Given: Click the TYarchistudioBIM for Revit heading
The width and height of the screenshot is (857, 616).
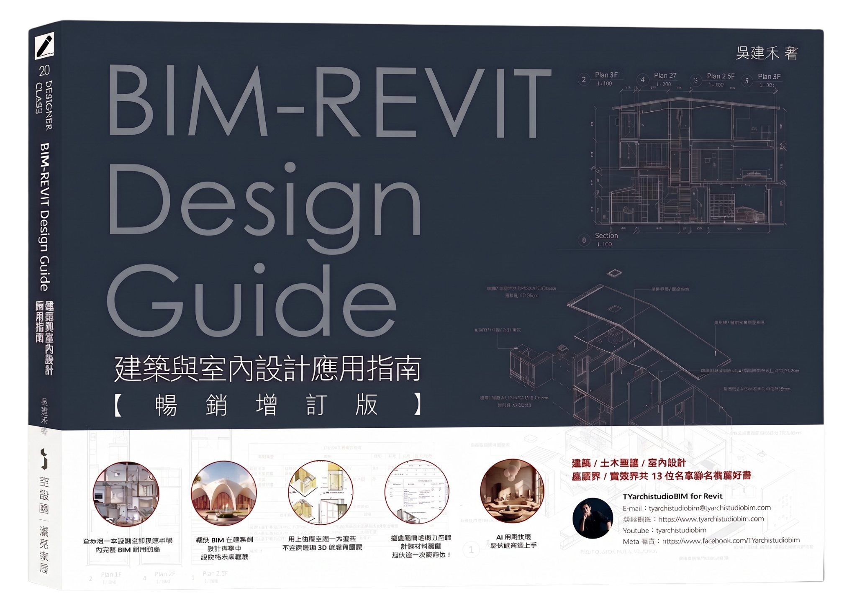Looking at the screenshot, I should coord(672,496).
